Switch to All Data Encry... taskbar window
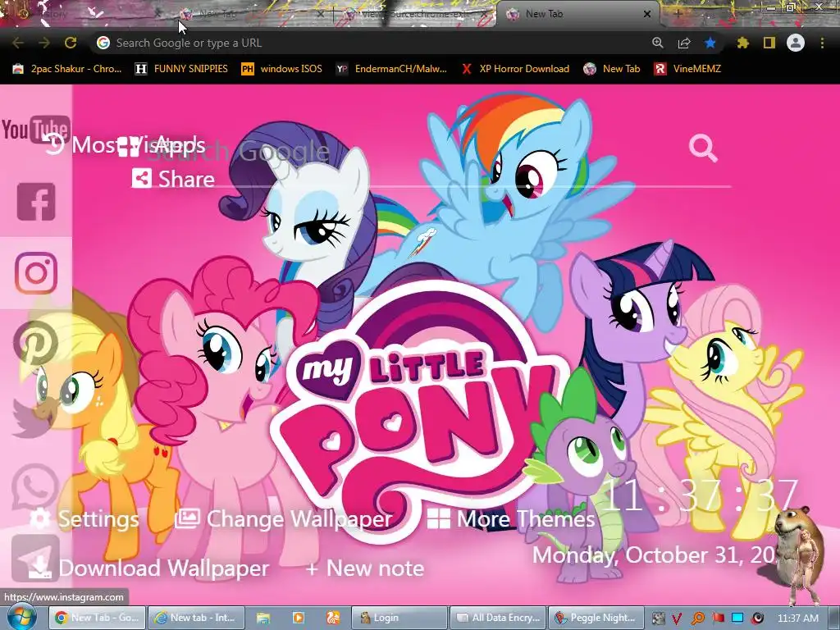840x630 pixels. (x=498, y=618)
